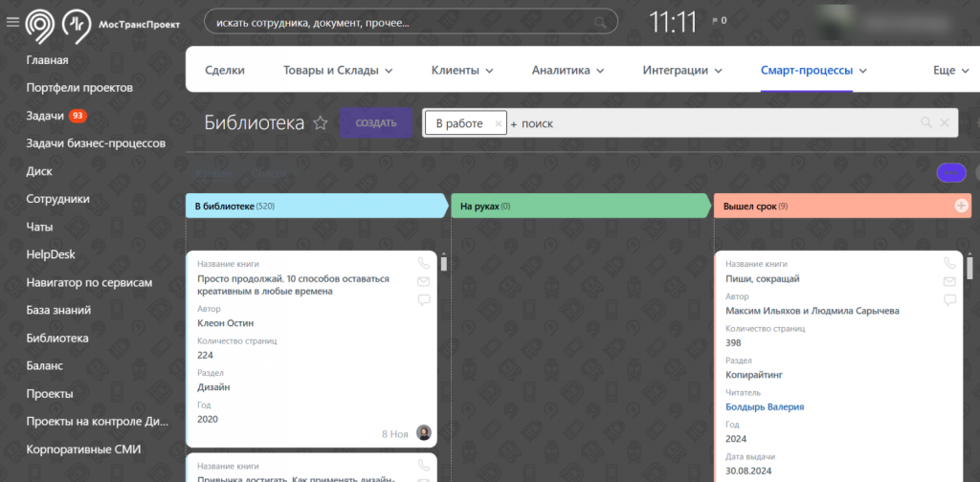Screen dimensions: 980x482
Task: Remove the В работе filter chip
Action: (x=498, y=123)
